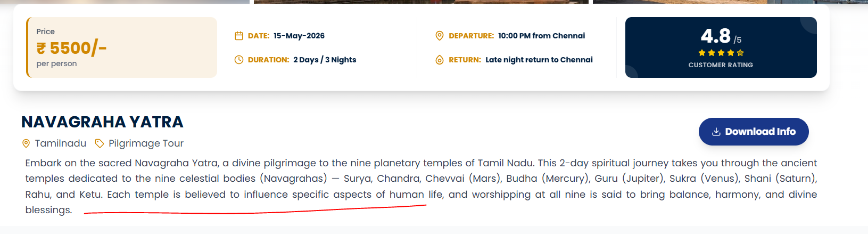
Task: Open the Pilgrimage Tour category link
Action: pyautogui.click(x=146, y=143)
